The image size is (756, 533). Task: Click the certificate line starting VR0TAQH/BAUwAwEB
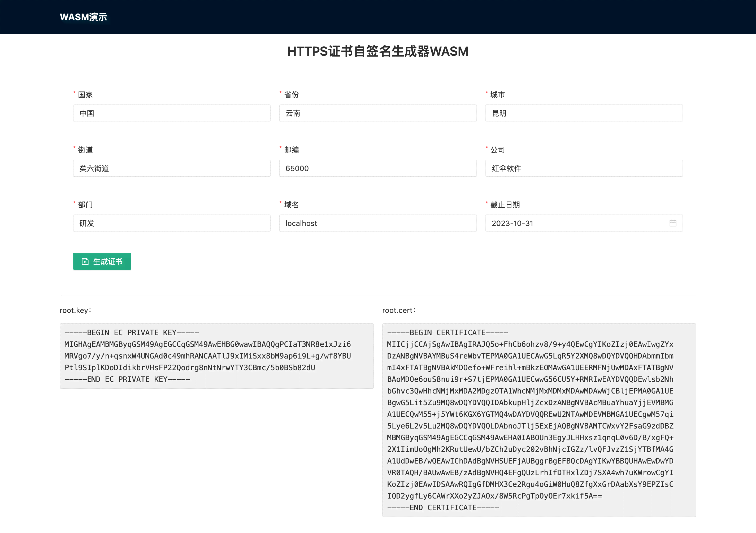[530, 473]
